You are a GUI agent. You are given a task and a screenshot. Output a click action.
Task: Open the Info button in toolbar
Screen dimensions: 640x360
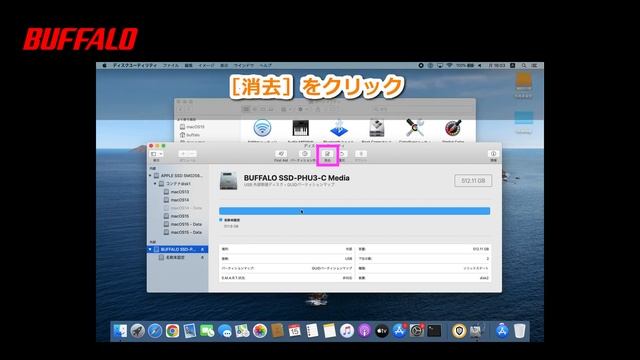click(x=493, y=154)
